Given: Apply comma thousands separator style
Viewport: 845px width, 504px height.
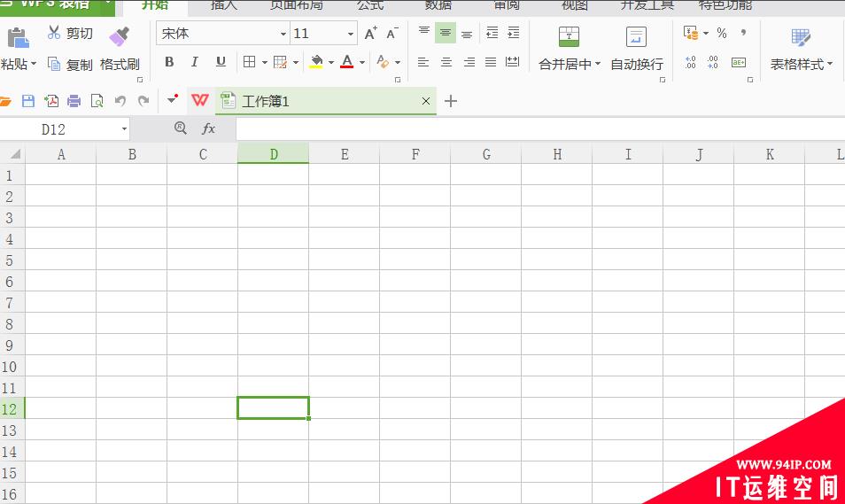Looking at the screenshot, I should tap(744, 33).
